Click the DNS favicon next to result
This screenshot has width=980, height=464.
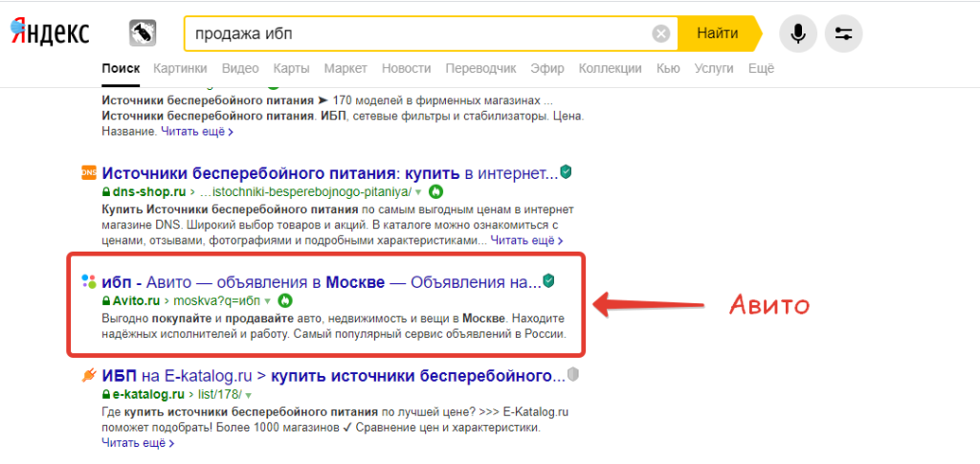tap(89, 173)
